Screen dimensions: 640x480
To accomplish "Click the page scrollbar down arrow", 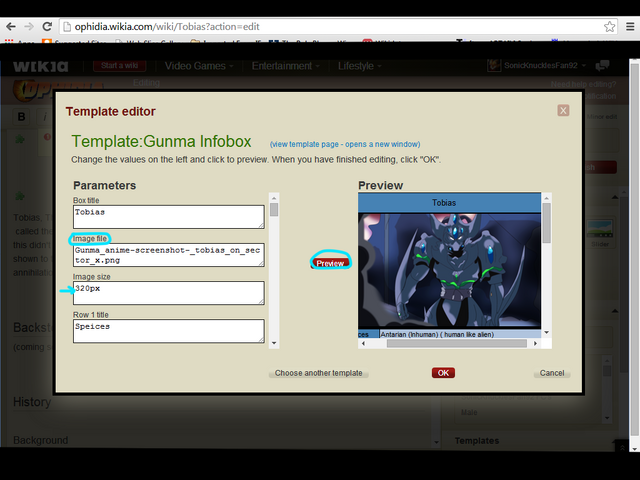I will (634, 449).
